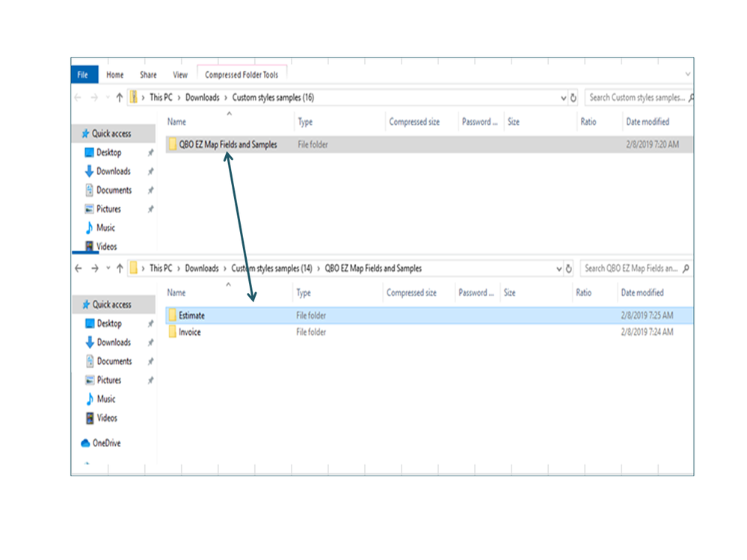Open recent locations dropdown in lower window
This screenshot has width=747, height=560.
coord(108,268)
